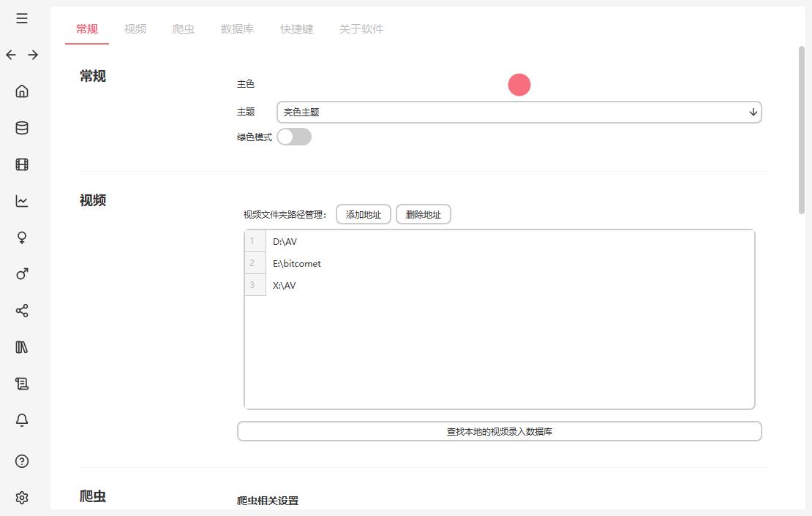The image size is (812, 516).
Task: Open the male symbol icon
Action: tap(22, 274)
